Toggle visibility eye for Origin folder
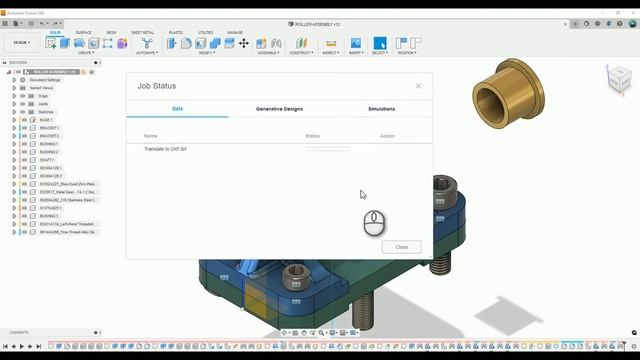Screen dimensions: 640x360 [x=23, y=96]
